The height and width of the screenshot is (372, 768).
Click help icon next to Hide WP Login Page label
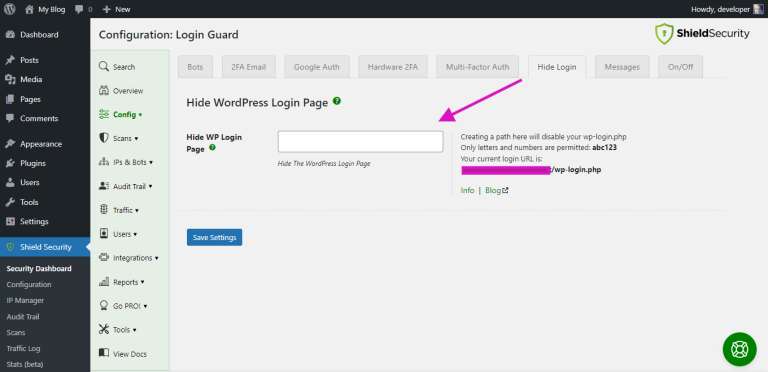click(x=213, y=147)
